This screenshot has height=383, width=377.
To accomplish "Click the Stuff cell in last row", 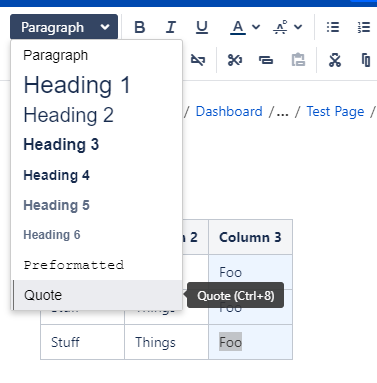I will point(82,342).
